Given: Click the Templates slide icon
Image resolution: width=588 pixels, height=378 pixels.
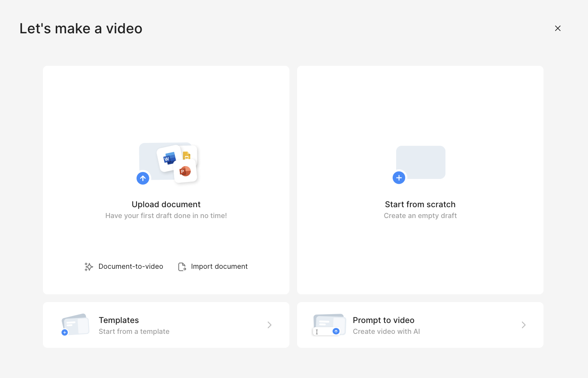Looking at the screenshot, I should point(75,325).
